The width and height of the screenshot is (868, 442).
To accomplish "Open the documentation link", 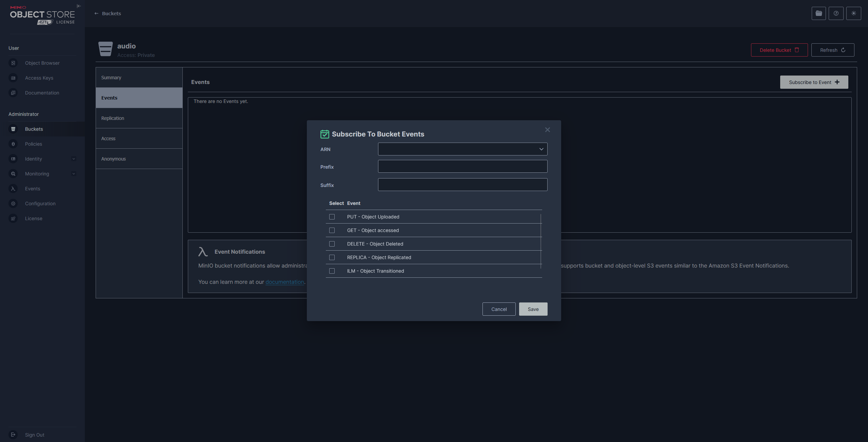I will (x=284, y=282).
